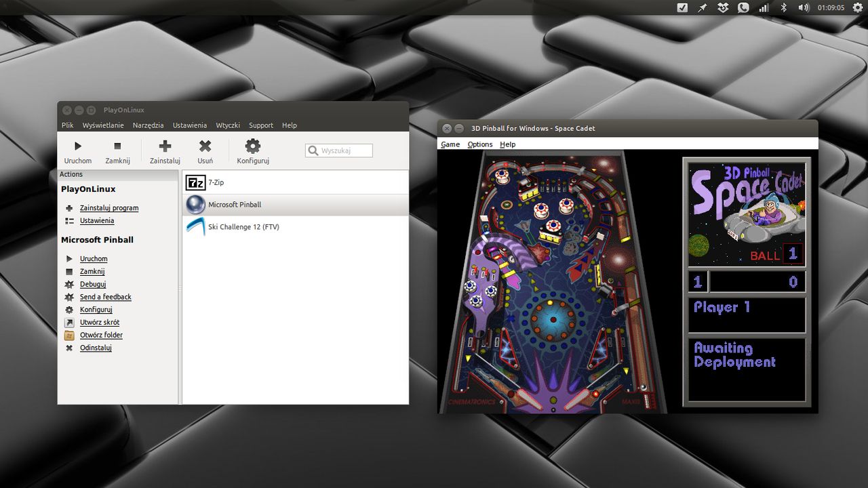868x488 pixels.
Task: Select the Microsoft Pinball list entry
Action: pos(296,205)
